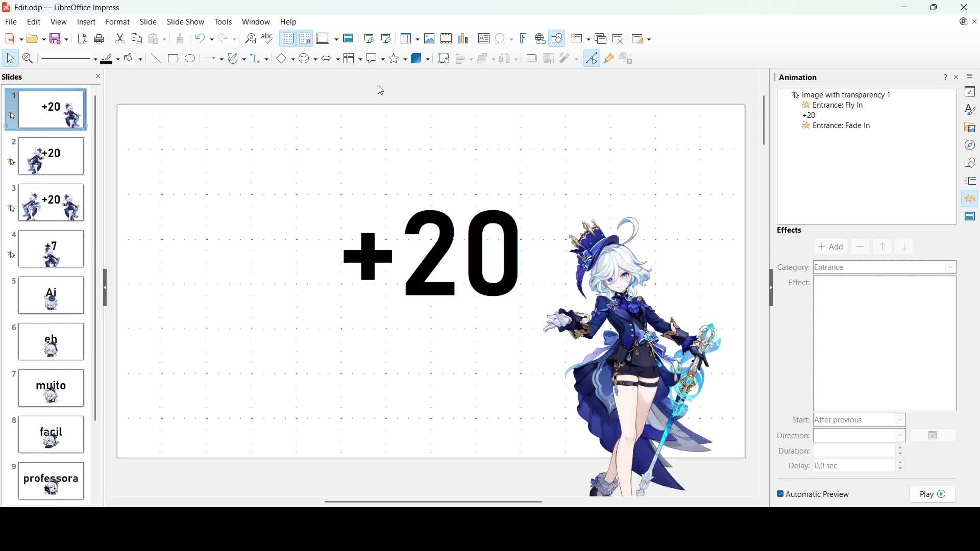
Task: Start slideshow from the first slide
Action: [x=370, y=39]
